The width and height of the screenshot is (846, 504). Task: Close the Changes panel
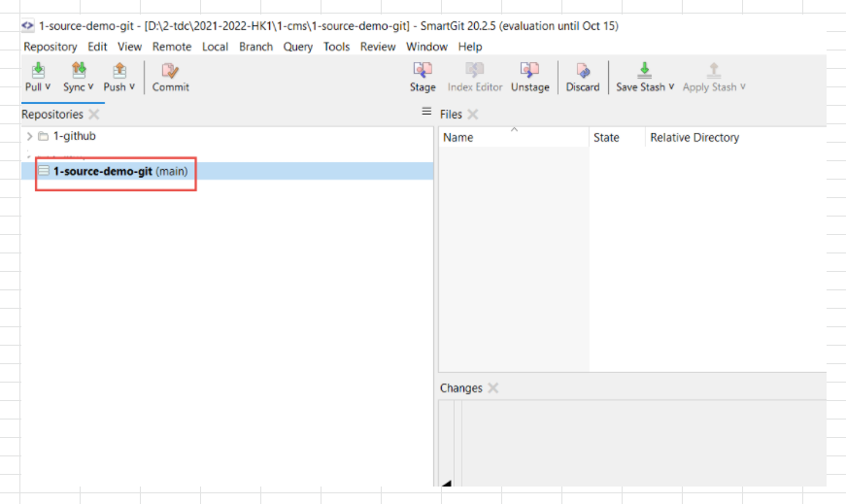492,388
